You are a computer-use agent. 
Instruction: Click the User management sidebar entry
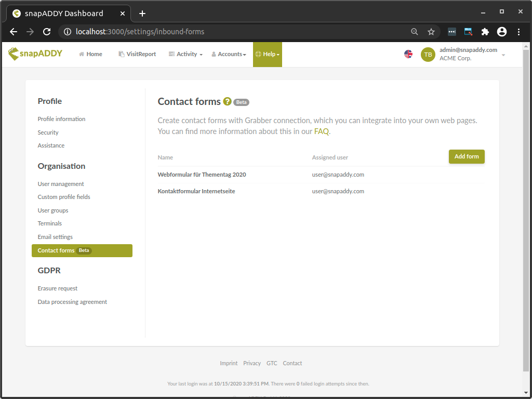(x=60, y=183)
